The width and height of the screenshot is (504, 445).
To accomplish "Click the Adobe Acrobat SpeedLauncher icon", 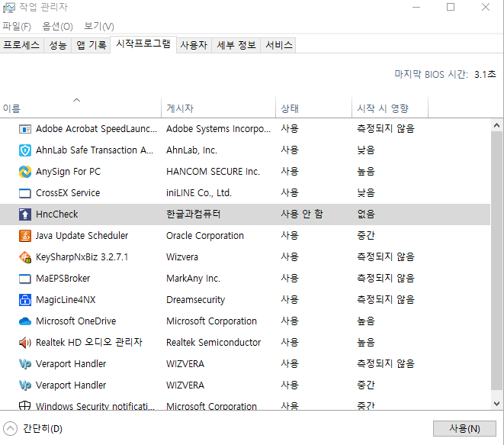I will [x=25, y=129].
